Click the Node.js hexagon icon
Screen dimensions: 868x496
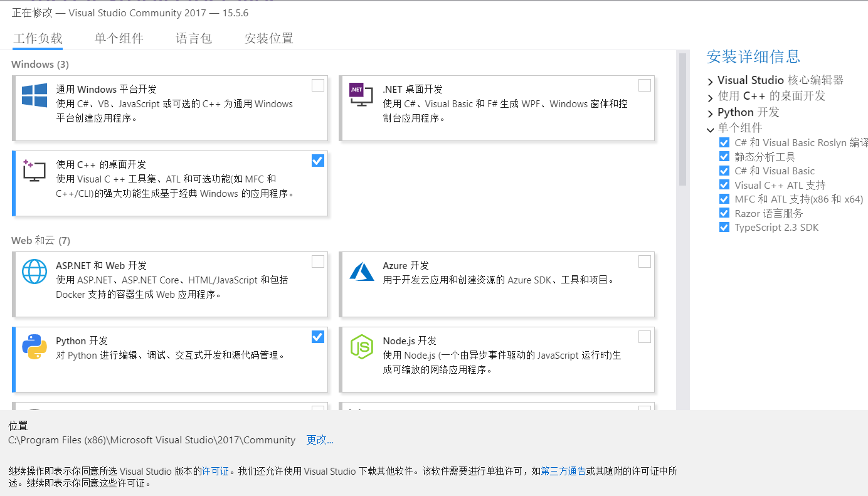pos(362,347)
